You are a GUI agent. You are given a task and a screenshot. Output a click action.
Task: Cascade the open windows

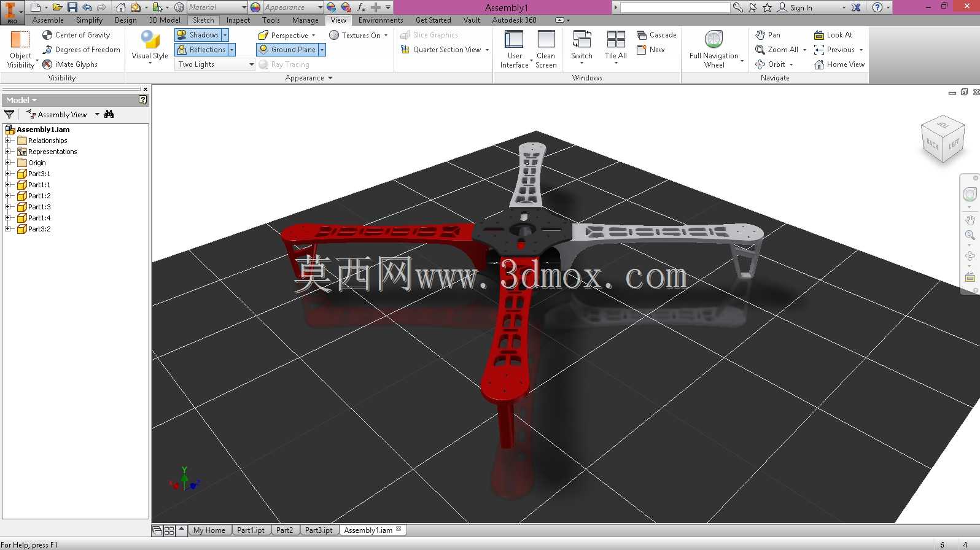tap(656, 35)
